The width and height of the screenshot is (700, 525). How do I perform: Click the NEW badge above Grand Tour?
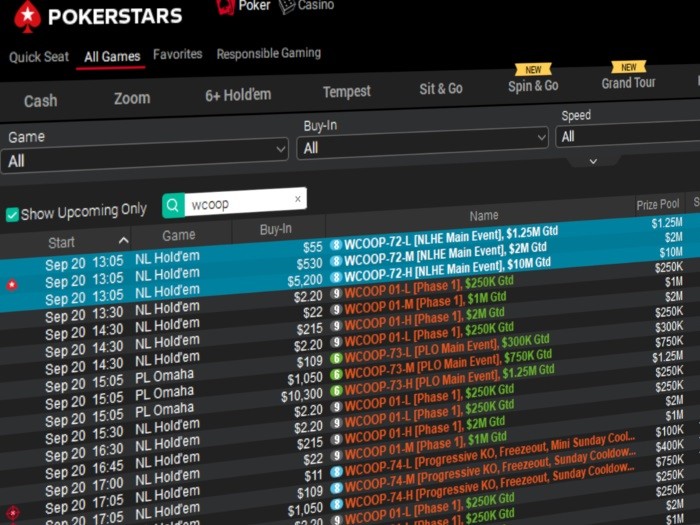629,67
